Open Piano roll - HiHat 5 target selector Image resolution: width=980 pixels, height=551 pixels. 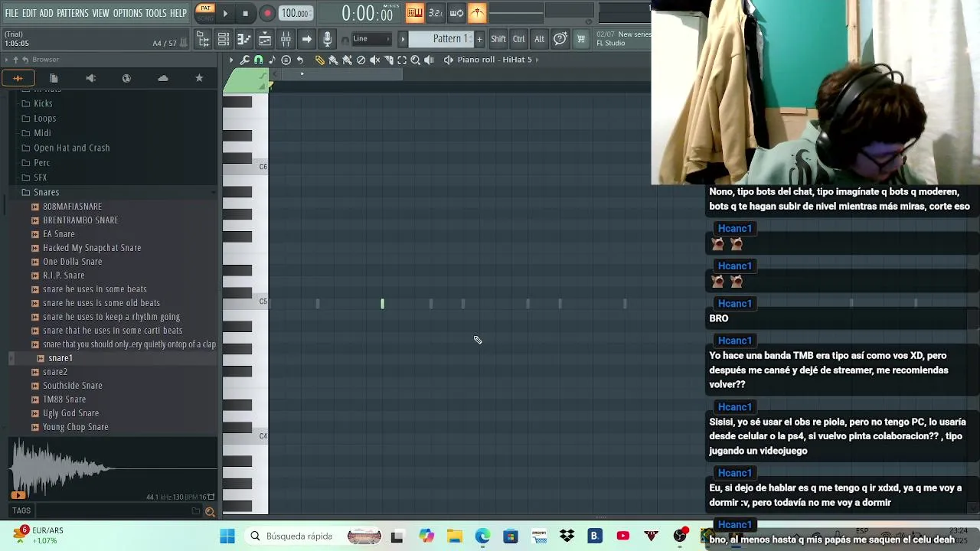click(x=495, y=60)
